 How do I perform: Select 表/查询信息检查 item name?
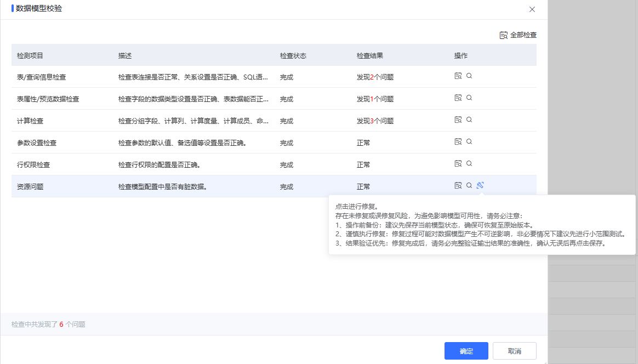point(41,77)
